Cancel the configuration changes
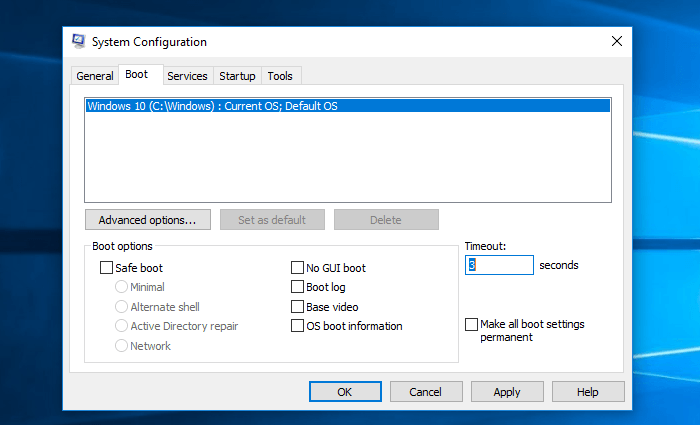 [x=426, y=392]
